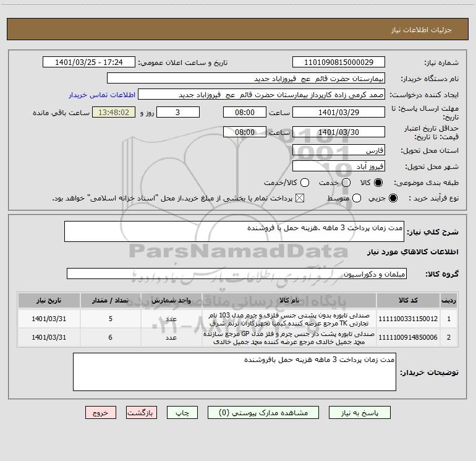The image size is (476, 461).
Task: Click the کد کالا column header
Action: pyautogui.click(x=408, y=301)
